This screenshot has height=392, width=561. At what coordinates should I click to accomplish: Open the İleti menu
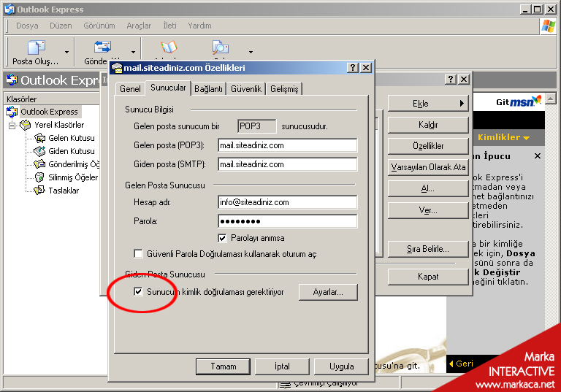[169, 26]
